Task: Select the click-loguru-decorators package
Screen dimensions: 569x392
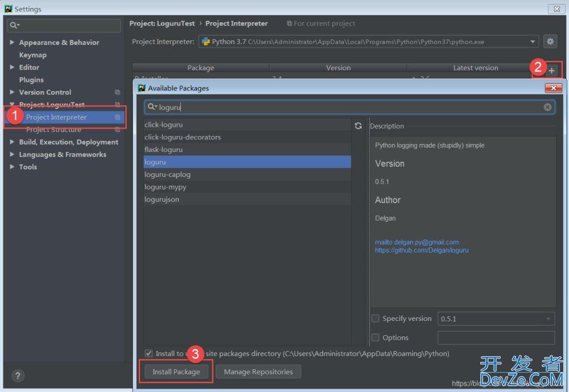Action: click(247, 137)
